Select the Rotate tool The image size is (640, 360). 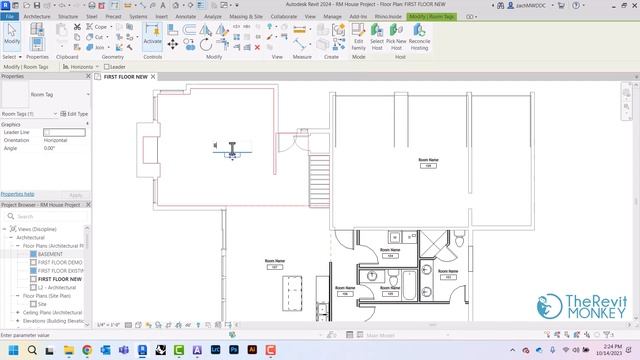(x=206, y=44)
